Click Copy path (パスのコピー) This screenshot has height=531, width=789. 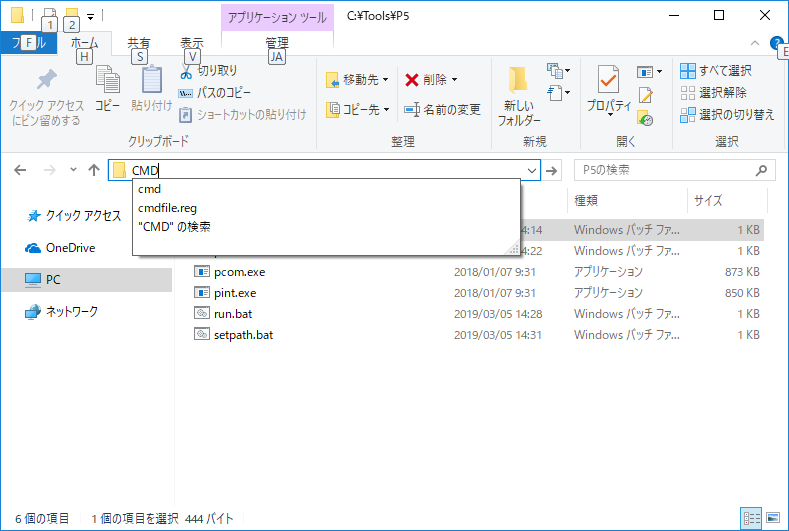tap(214, 93)
